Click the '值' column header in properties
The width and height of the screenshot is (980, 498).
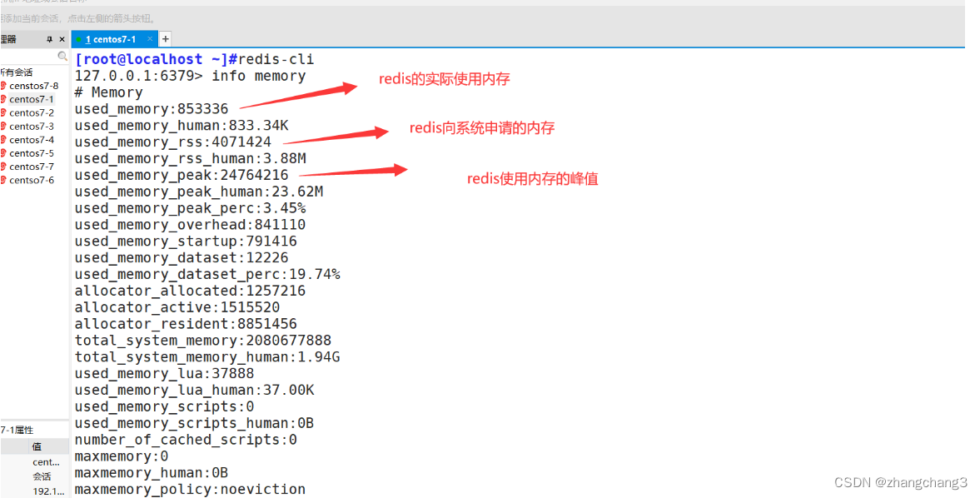click(37, 446)
